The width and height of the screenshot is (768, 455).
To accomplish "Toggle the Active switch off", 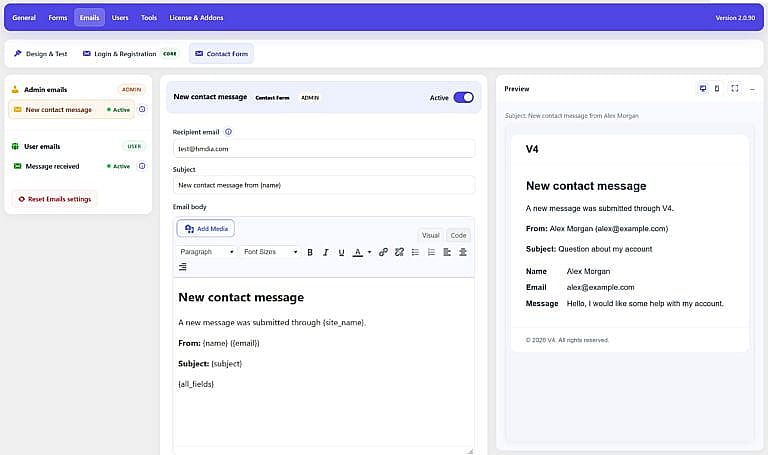I will tap(463, 97).
